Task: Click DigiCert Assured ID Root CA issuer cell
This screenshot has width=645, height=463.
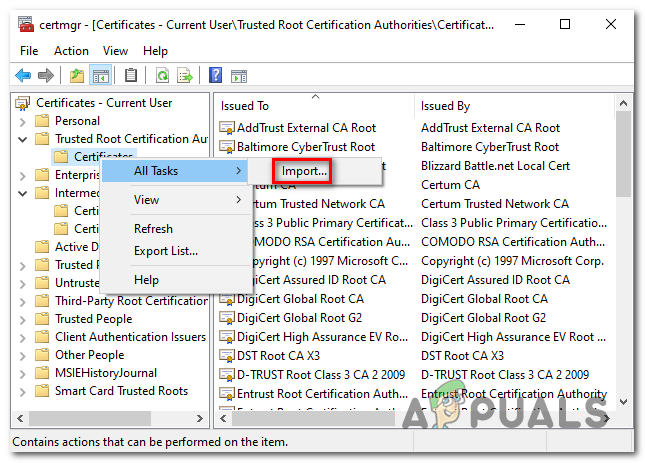Action: [495, 280]
